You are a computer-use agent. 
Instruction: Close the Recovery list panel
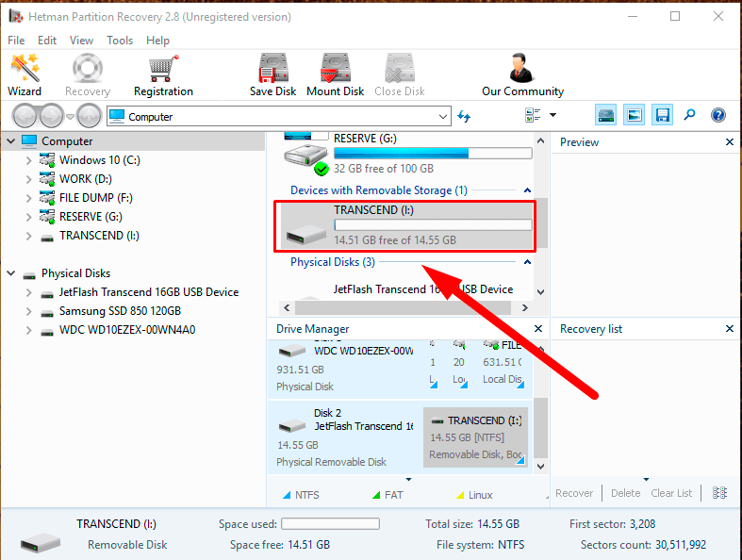729,328
